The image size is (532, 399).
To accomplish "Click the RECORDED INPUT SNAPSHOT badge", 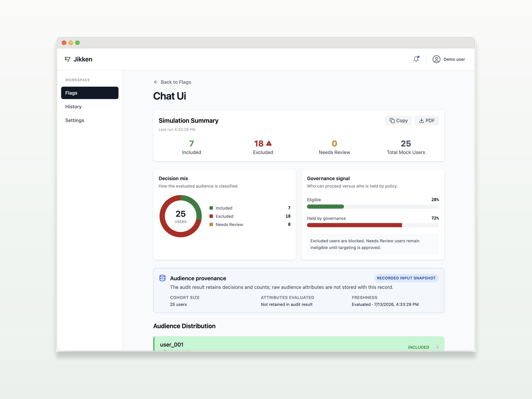I will coord(406,278).
